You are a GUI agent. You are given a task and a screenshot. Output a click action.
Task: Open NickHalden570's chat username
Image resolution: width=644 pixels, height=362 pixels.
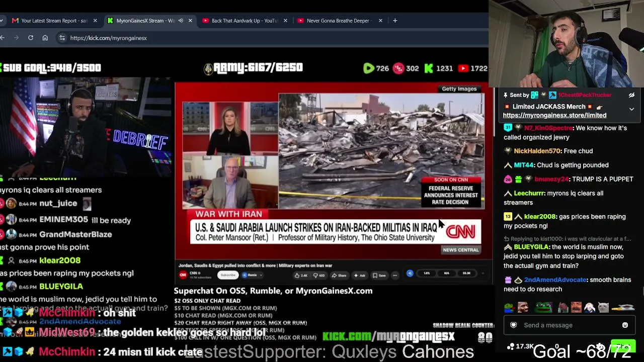coord(537,151)
